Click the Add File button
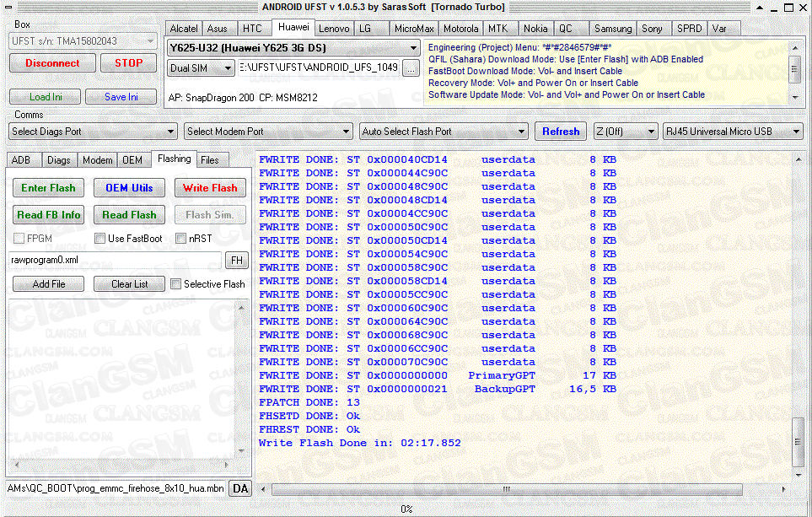This screenshot has width=812, height=517. (49, 284)
